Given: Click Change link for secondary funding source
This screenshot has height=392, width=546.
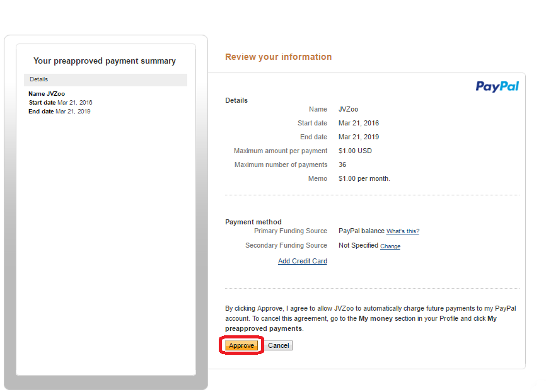Looking at the screenshot, I should [390, 246].
